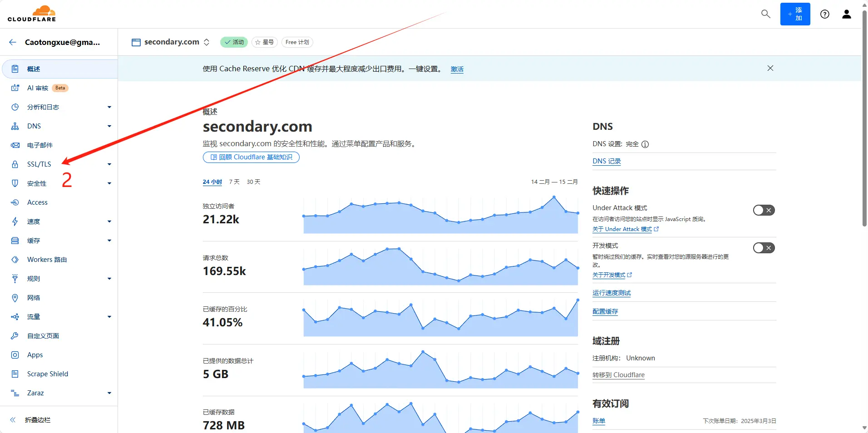Click the 缓存 storage icon
The width and height of the screenshot is (868, 433).
click(x=15, y=241)
